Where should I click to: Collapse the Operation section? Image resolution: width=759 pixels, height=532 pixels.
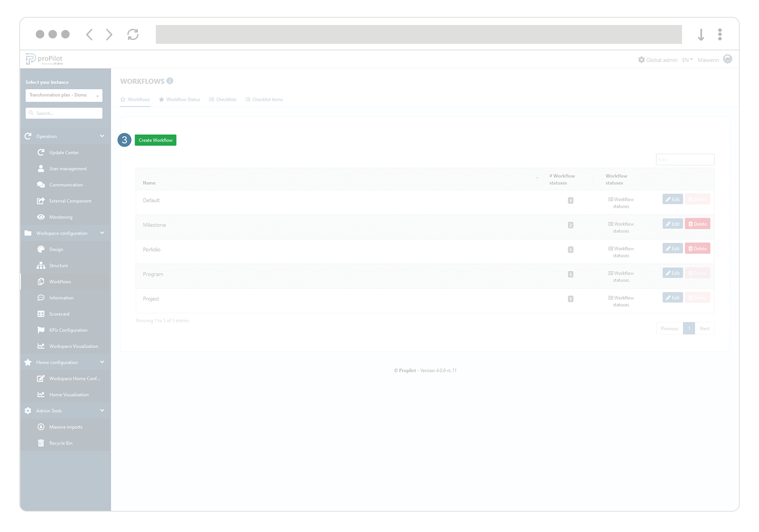pyautogui.click(x=102, y=136)
